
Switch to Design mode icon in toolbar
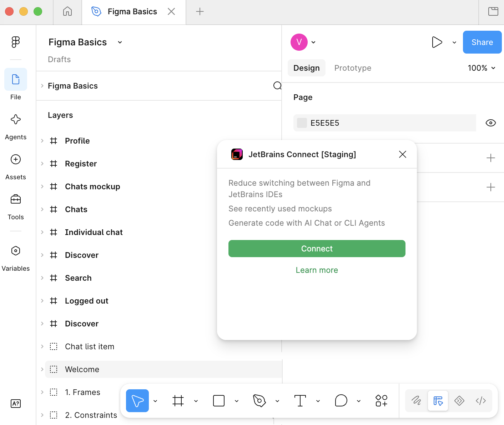pos(438,401)
